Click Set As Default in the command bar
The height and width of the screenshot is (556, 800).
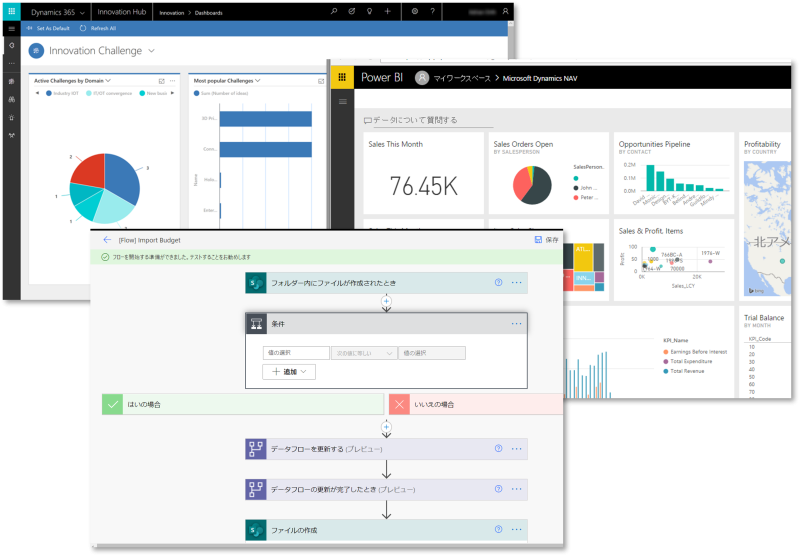[x=48, y=28]
